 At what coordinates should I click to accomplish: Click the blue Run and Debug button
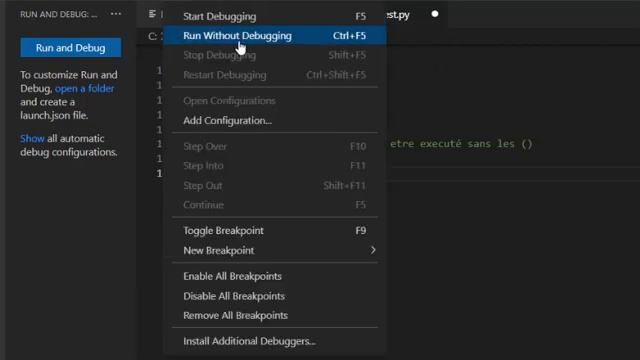[71, 48]
